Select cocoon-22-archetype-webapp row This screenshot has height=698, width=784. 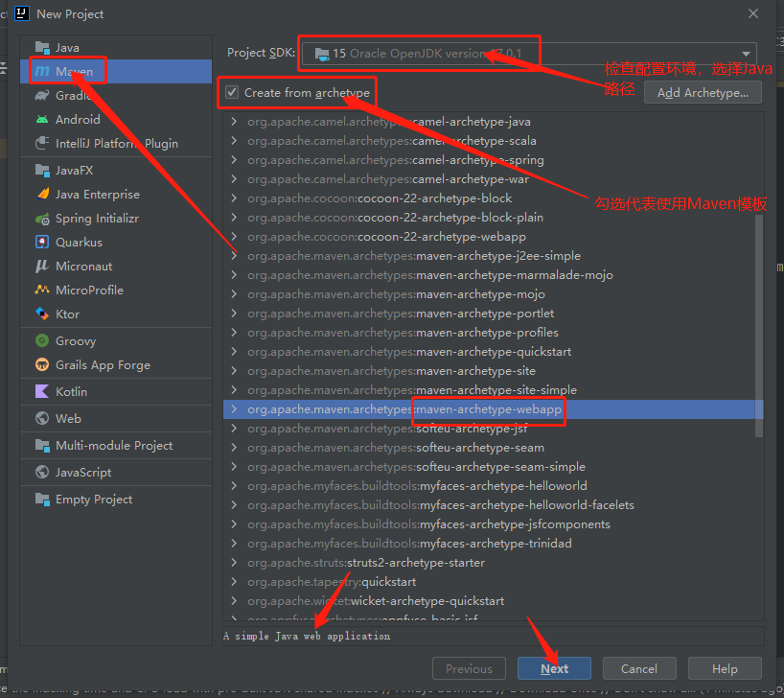click(493, 237)
